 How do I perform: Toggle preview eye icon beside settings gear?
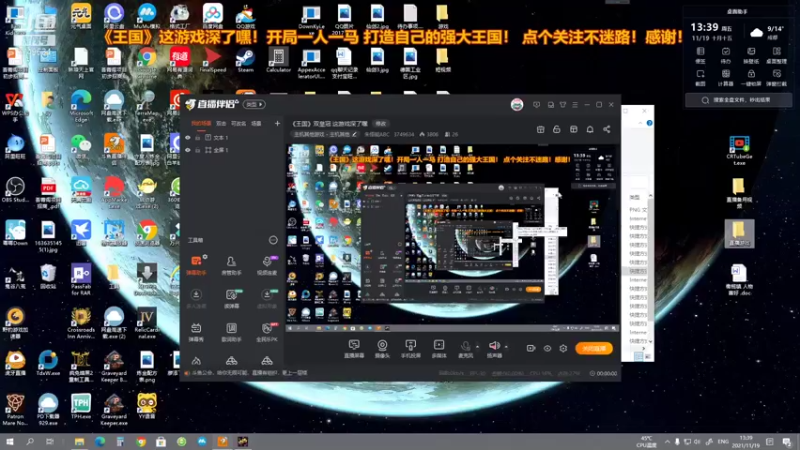pos(547,348)
